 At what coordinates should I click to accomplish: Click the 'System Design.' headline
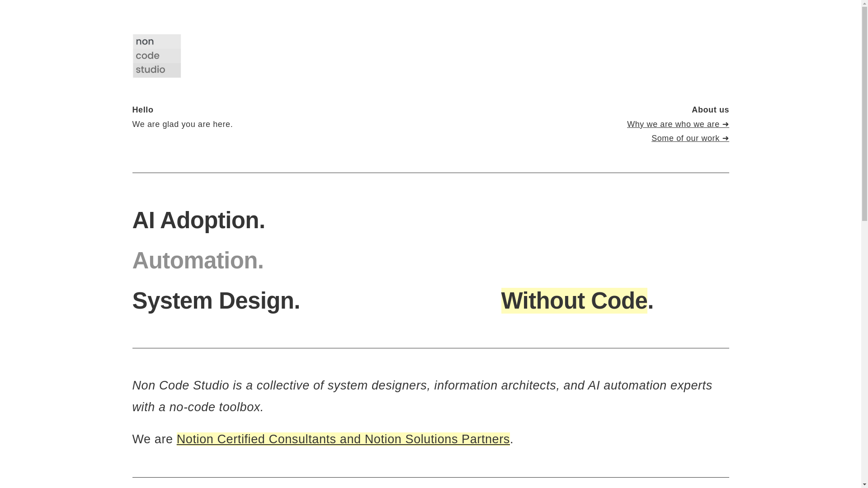coord(216,301)
